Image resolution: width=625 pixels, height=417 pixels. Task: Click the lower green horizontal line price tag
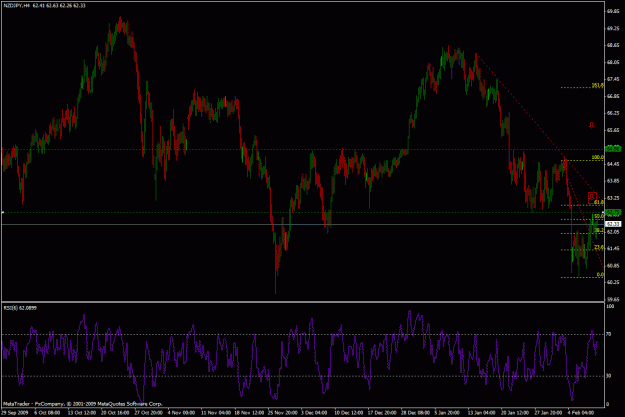(613, 212)
